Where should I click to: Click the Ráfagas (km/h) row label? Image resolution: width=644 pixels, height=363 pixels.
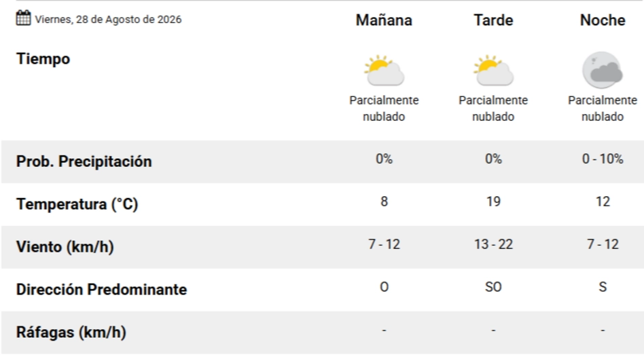[71, 332]
